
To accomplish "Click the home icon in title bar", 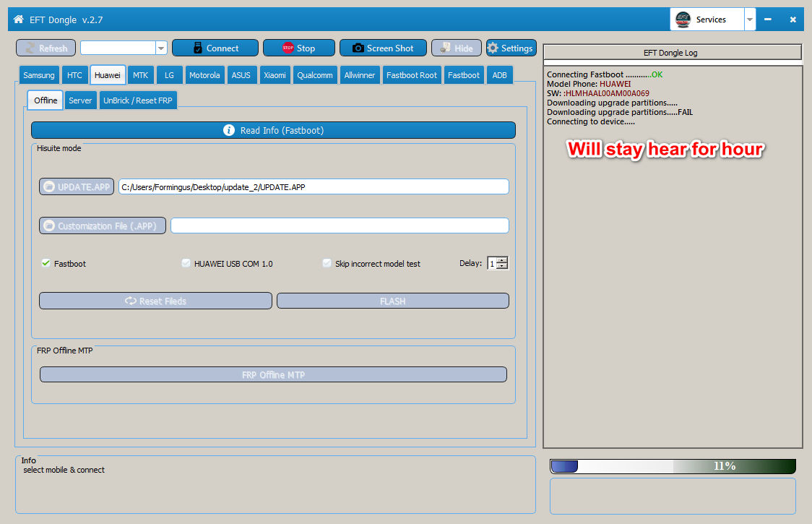I will point(19,20).
